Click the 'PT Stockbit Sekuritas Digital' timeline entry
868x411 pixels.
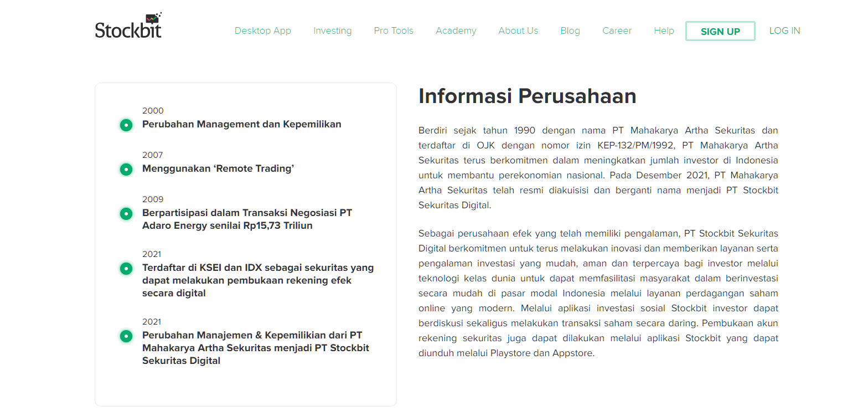click(x=256, y=348)
